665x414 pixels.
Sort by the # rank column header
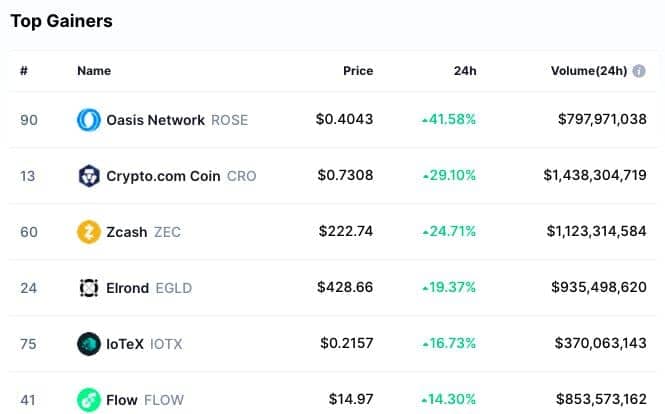coord(24,71)
